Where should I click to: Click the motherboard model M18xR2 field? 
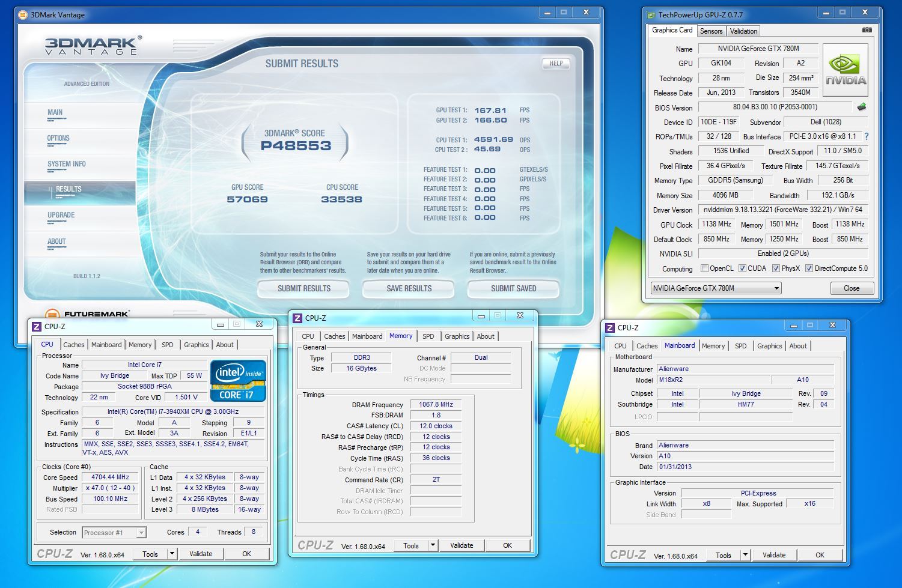(713, 380)
